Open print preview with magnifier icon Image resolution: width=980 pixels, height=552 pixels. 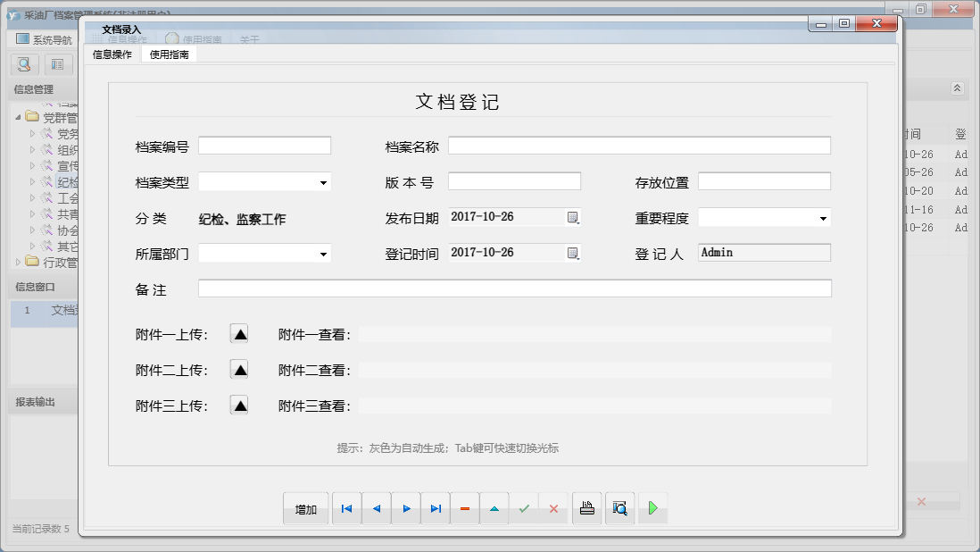coord(619,507)
